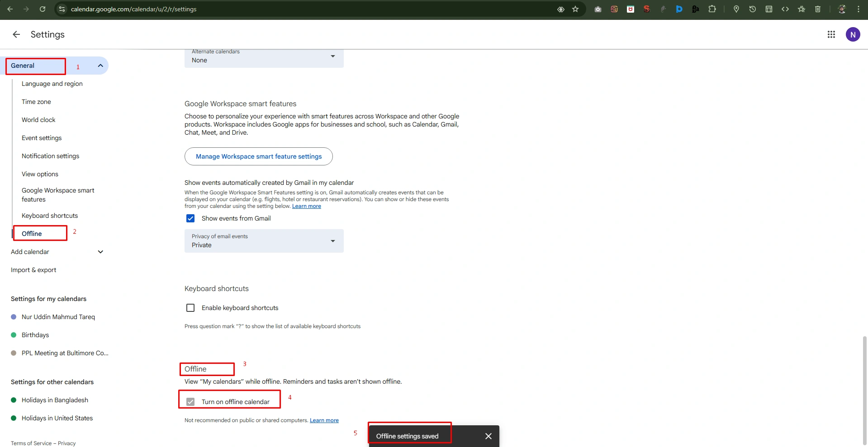
Task: Click Manage Workspace smart feature settings
Action: tap(259, 156)
